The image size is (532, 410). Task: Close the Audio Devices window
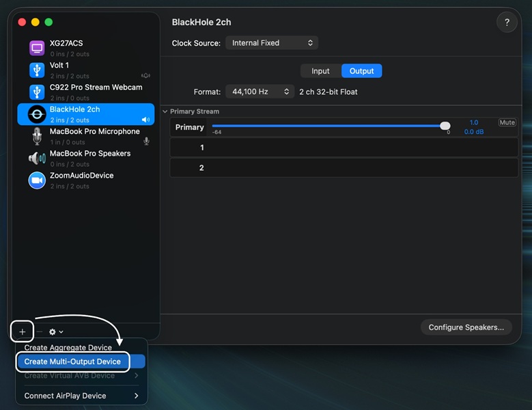point(22,22)
